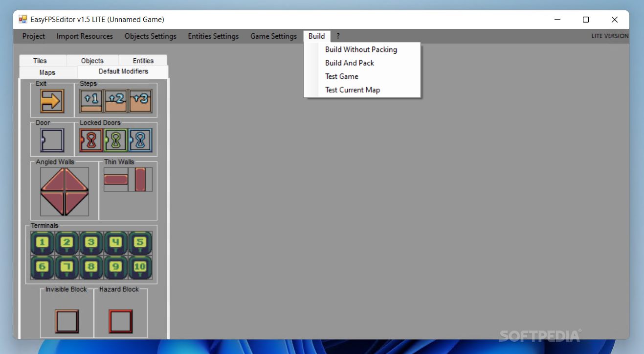Choose the top-left angled wall triangle
Image resolution: width=644 pixels, height=354 pixels.
(52, 179)
